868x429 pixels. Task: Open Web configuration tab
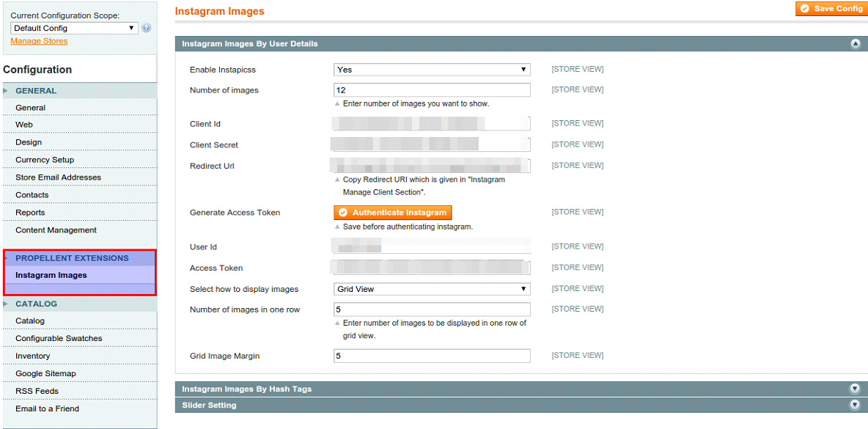[80, 125]
